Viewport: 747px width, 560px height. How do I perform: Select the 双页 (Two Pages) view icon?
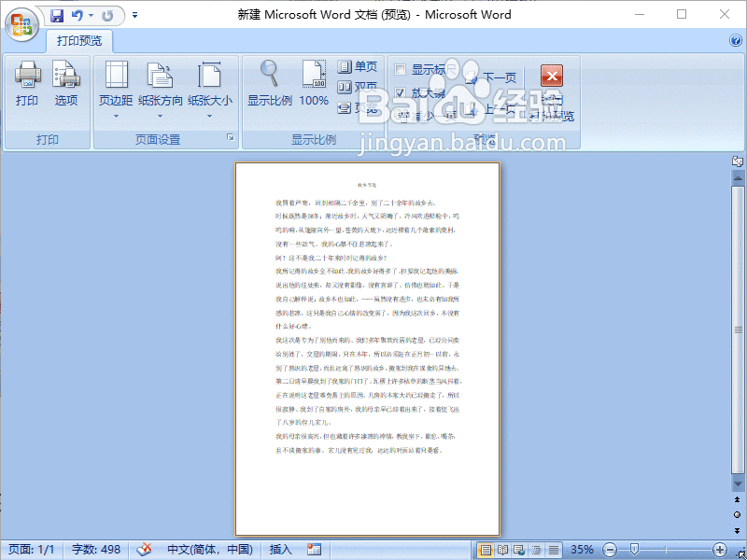click(356, 86)
